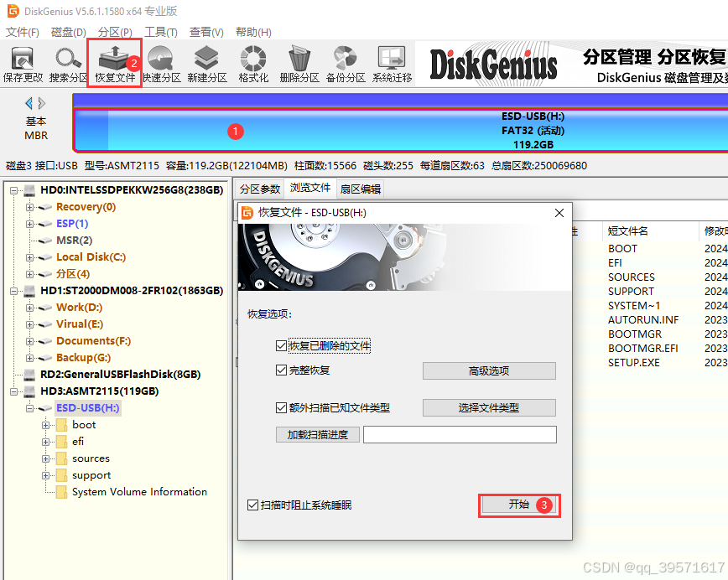Open the 分区(P) menu
Image resolution: width=728 pixels, height=580 pixels.
[x=115, y=32]
